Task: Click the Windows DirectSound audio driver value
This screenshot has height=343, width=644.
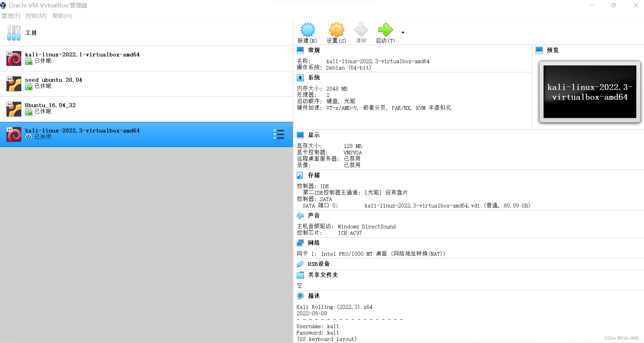Action: click(367, 227)
